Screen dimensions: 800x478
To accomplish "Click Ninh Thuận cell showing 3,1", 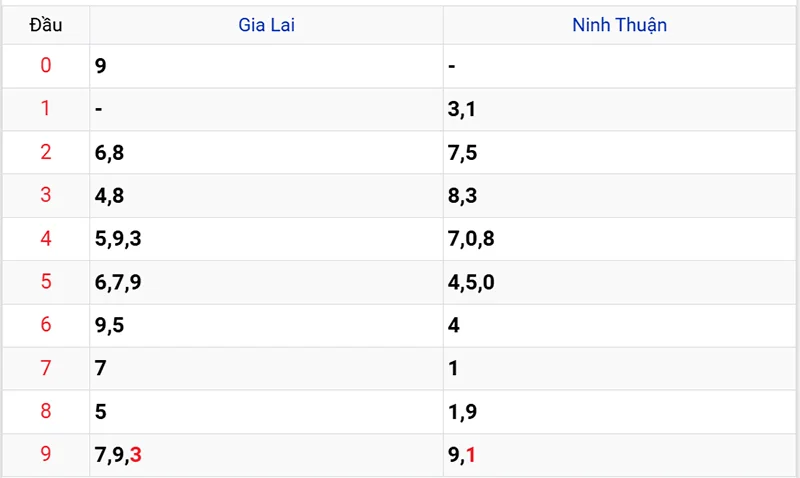I will (x=462, y=109).
